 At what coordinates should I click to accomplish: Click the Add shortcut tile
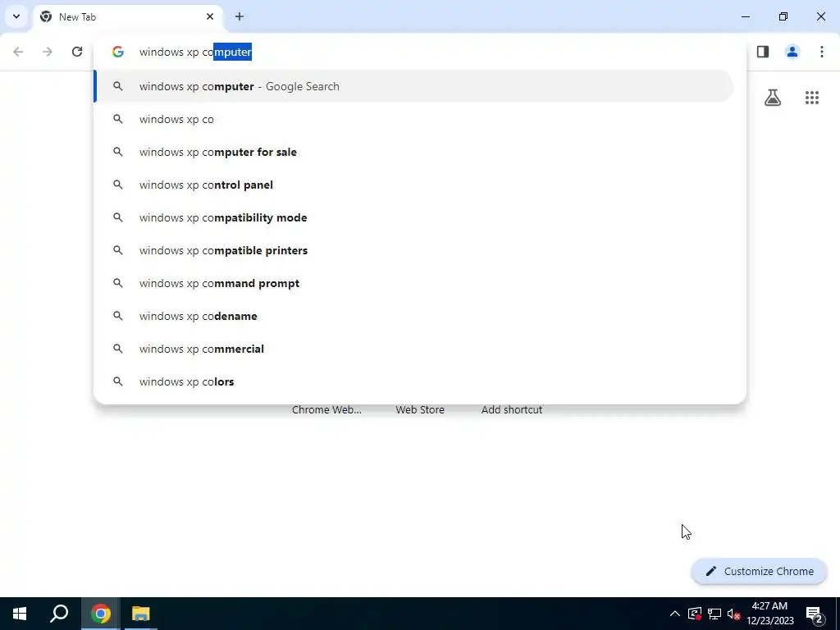(x=512, y=409)
